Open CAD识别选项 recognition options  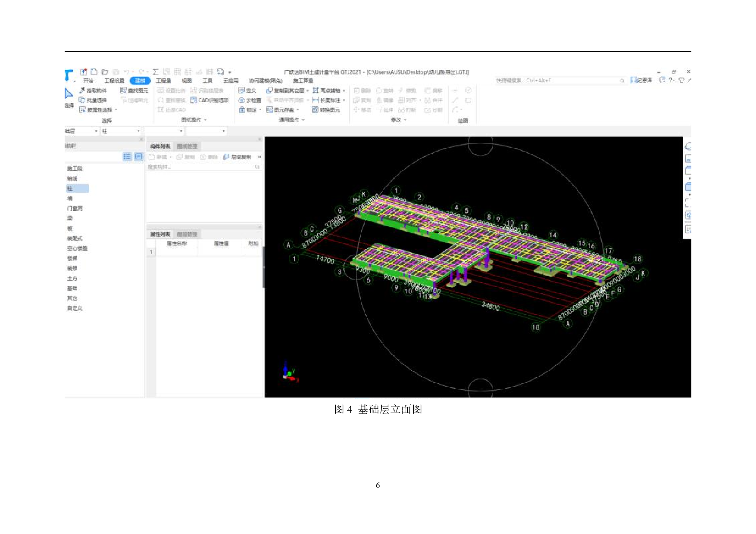coord(209,100)
